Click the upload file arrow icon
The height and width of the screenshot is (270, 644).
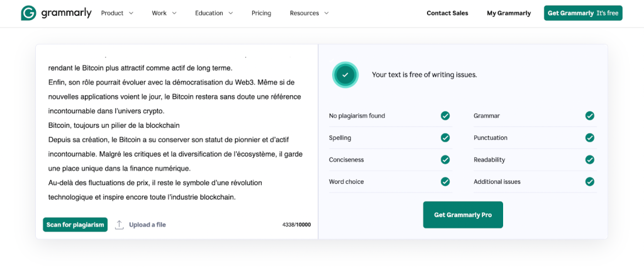click(119, 225)
